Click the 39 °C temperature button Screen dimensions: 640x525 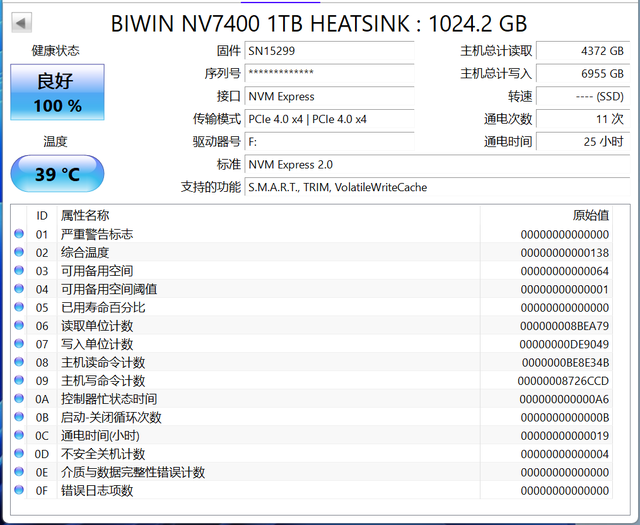[57, 174]
